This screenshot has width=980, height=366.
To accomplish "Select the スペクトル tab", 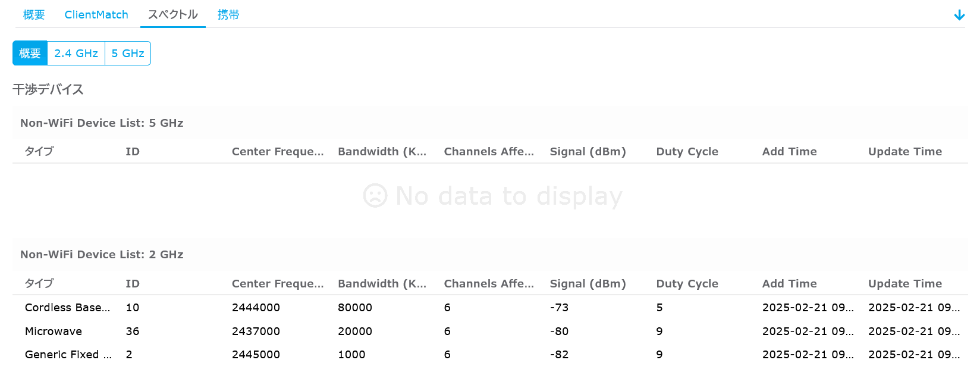I will (172, 15).
